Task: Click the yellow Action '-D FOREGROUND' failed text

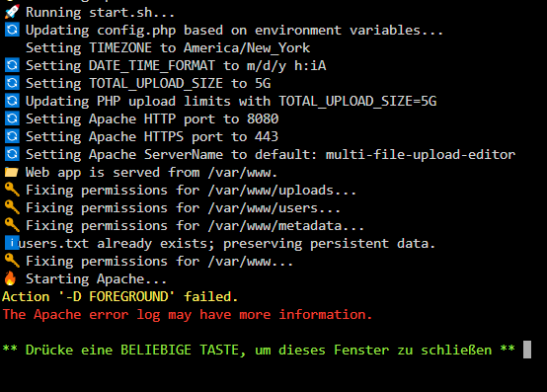Action: 120,296
